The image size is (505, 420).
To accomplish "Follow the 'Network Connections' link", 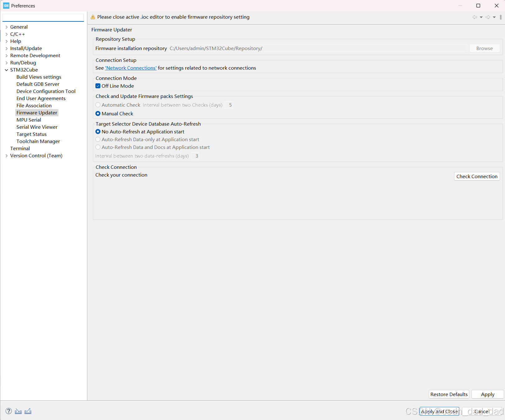I will pyautogui.click(x=131, y=68).
